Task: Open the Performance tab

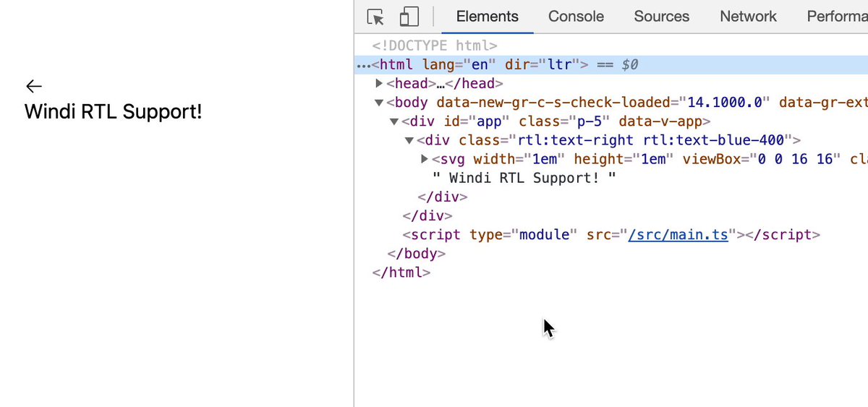Action: tap(837, 17)
